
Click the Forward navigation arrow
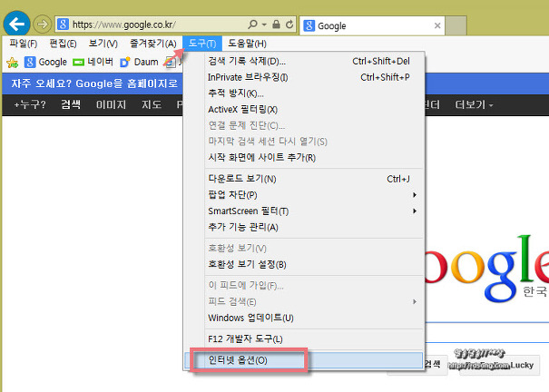click(x=43, y=24)
